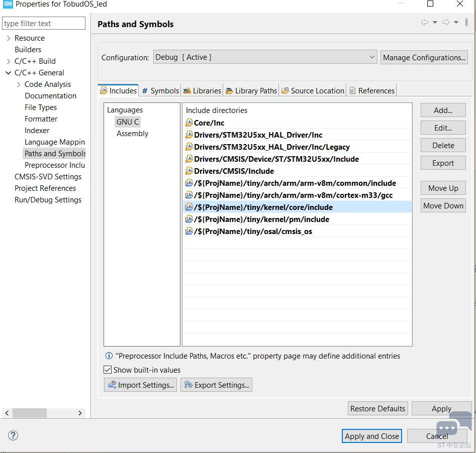Collapse the C/C++ General tree node
Viewport: 476px width, 453px height.
pos(9,73)
